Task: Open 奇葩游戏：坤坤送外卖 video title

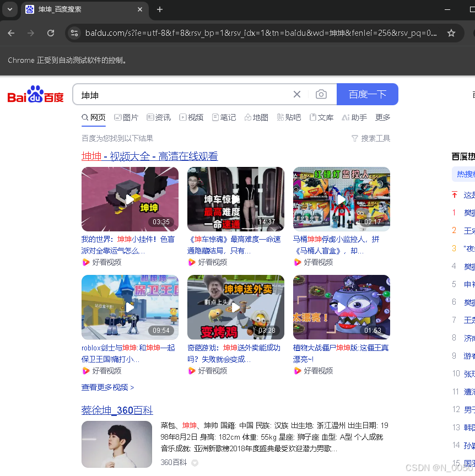Action: tap(234, 353)
